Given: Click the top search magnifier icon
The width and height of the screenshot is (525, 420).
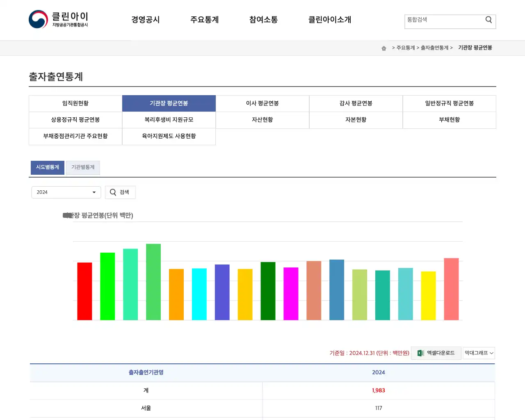Looking at the screenshot, I should pyautogui.click(x=488, y=19).
